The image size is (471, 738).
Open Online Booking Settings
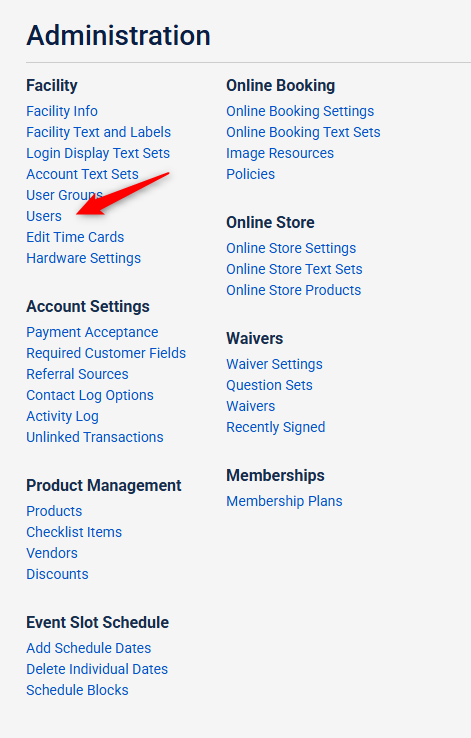click(300, 111)
